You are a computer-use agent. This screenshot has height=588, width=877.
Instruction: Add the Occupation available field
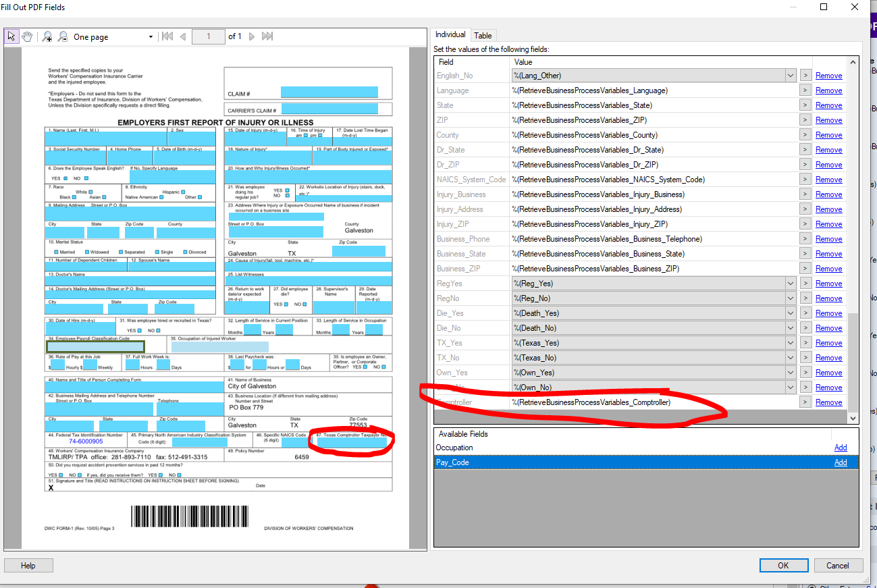pos(840,448)
